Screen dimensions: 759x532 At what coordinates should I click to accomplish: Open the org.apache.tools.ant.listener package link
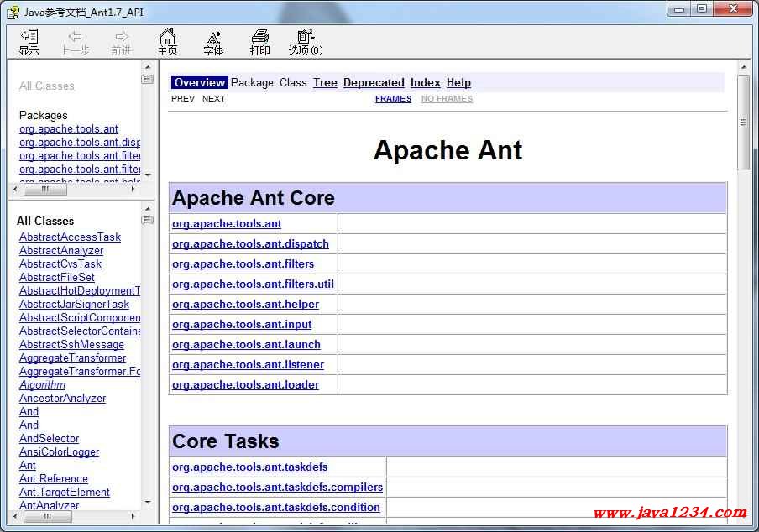249,365
